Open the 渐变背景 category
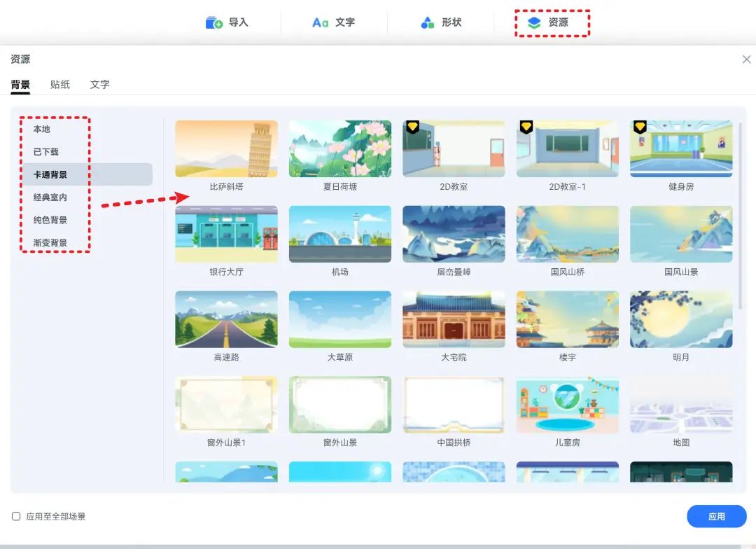756x549 pixels. [x=50, y=243]
